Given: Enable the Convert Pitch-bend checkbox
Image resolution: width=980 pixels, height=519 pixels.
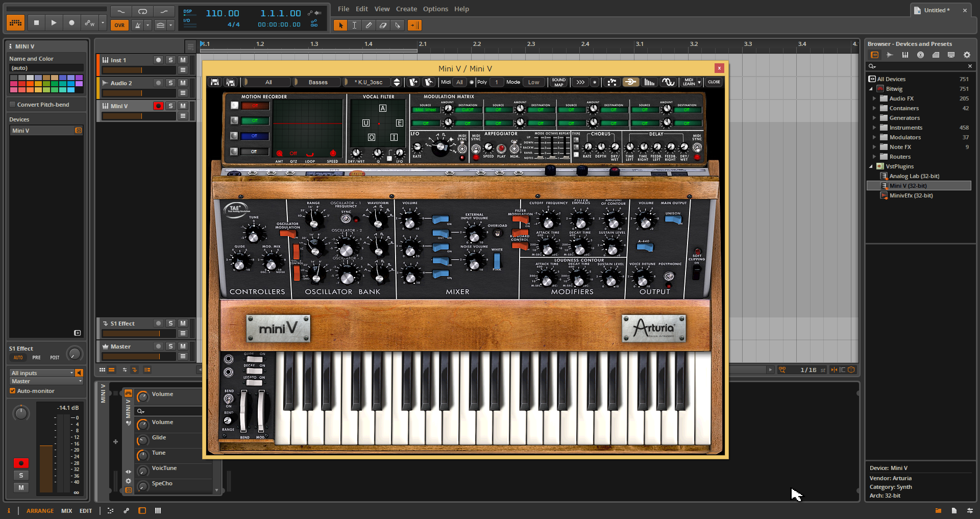Looking at the screenshot, I should (13, 105).
